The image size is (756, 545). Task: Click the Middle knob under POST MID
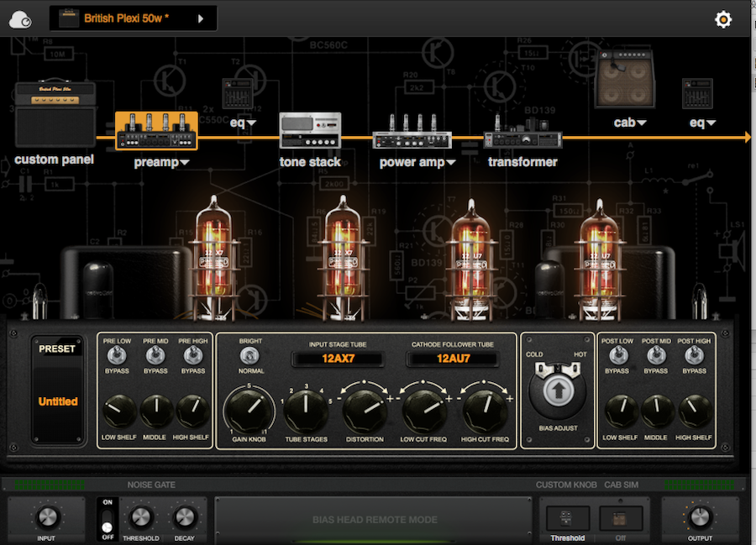[658, 412]
